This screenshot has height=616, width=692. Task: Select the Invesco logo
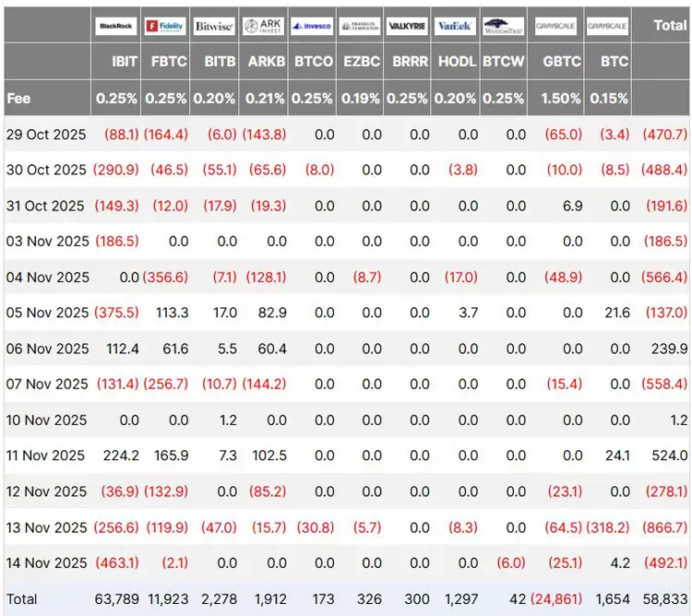click(311, 26)
